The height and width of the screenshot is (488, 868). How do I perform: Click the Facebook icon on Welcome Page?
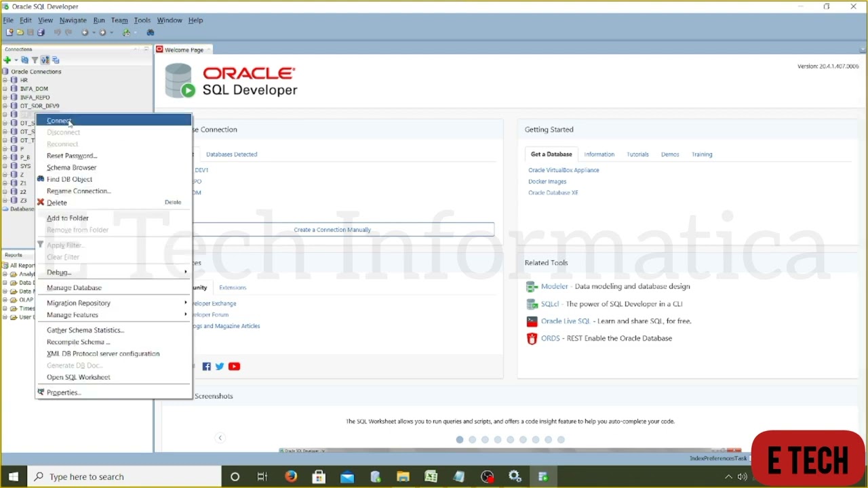[207, 367]
